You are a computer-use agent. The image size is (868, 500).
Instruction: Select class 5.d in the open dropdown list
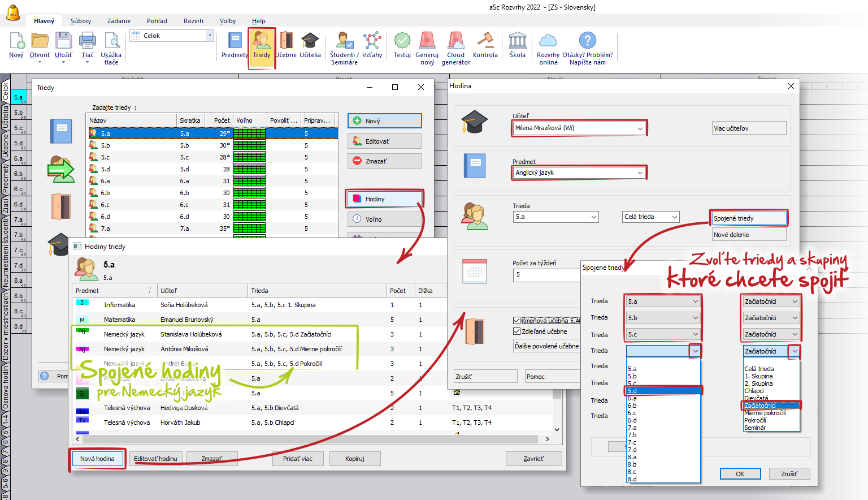coord(663,391)
